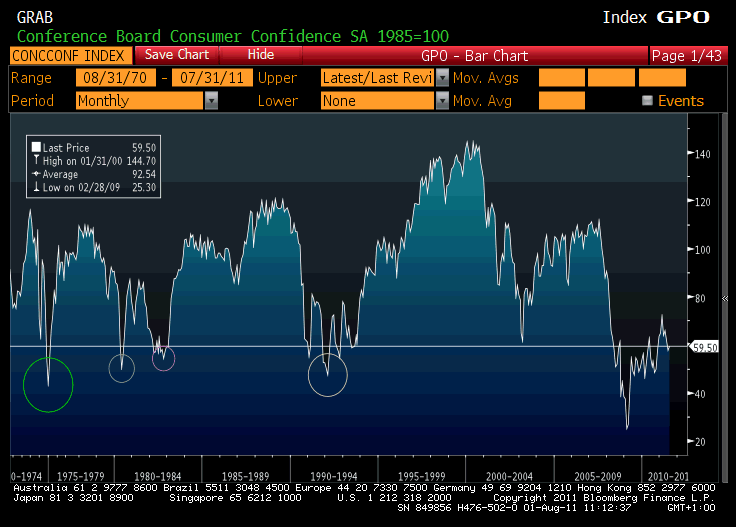The height and width of the screenshot is (527, 736).
Task: Click the Low marker icon in legend
Action: pos(36,187)
